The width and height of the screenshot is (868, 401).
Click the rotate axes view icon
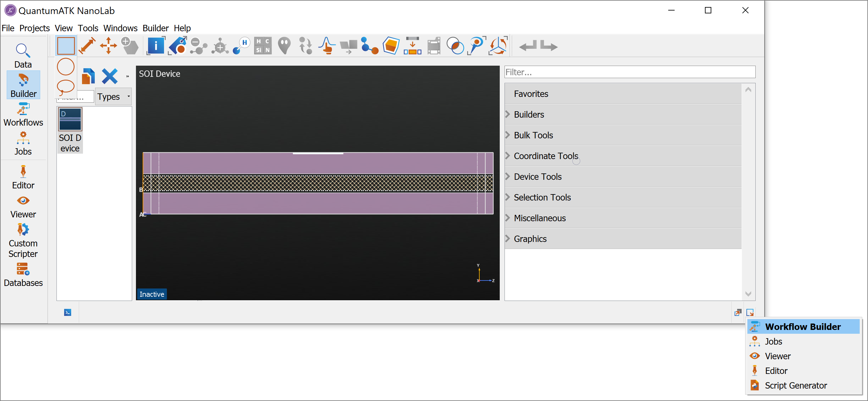point(498,46)
